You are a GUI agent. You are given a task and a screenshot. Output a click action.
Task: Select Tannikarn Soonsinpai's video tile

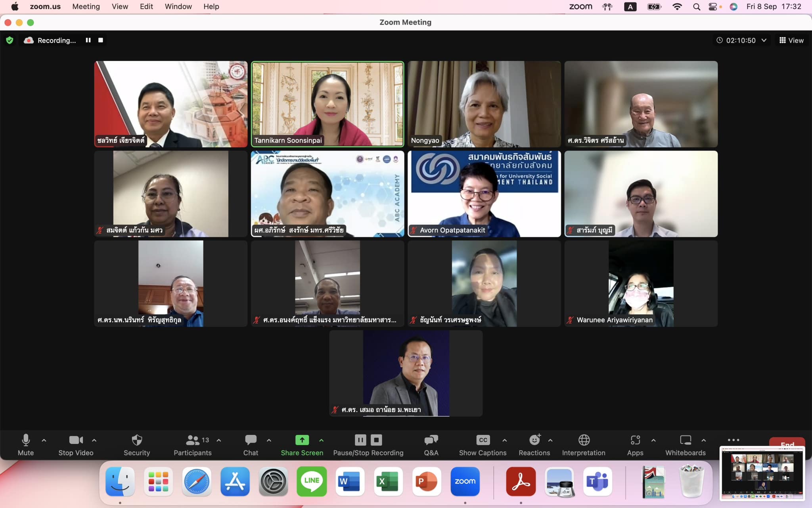point(327,104)
